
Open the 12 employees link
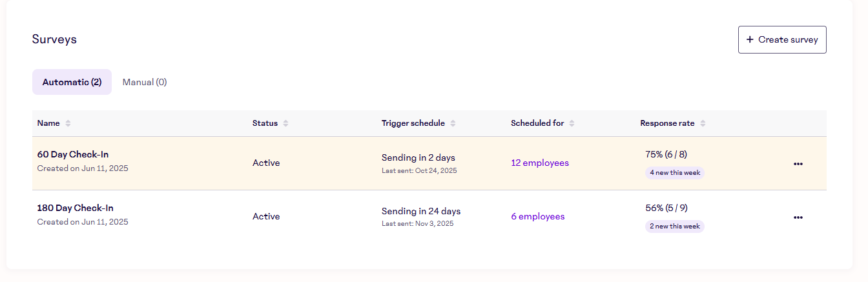pos(540,163)
